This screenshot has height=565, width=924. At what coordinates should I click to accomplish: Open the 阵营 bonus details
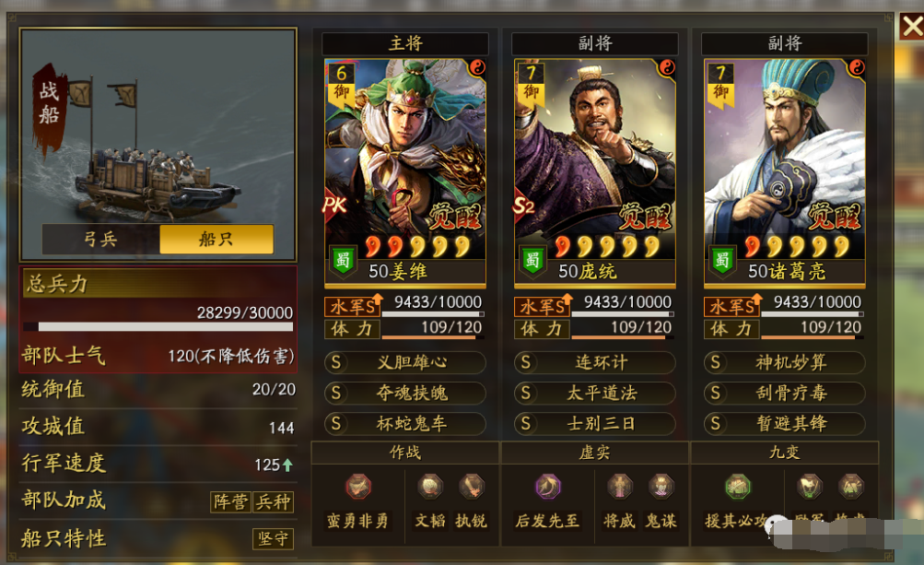(x=231, y=502)
